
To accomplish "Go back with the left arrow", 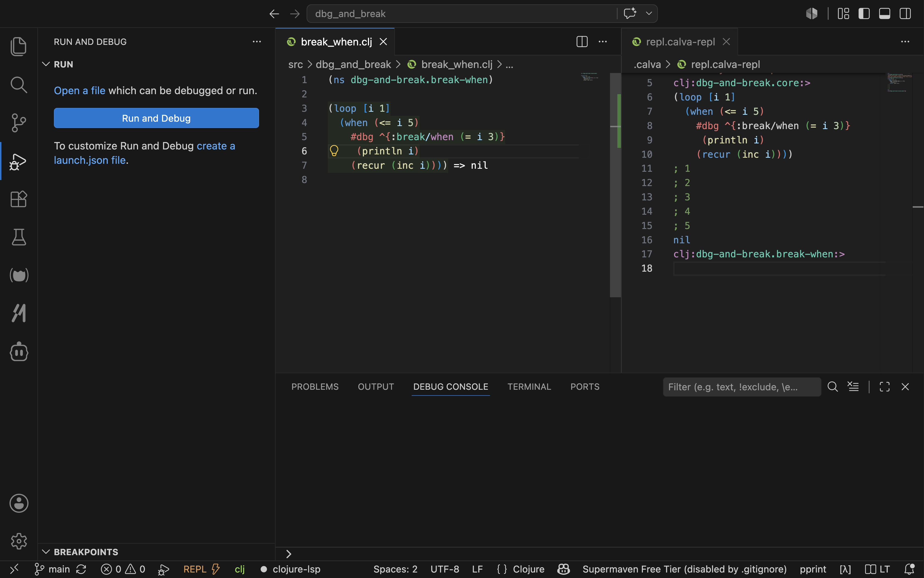I will 274,14.
